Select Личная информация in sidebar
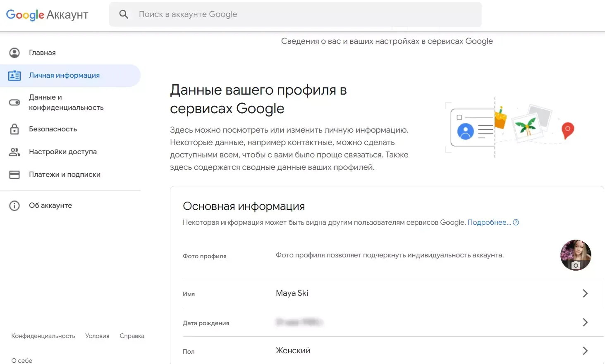This screenshot has width=605, height=364. point(70,75)
